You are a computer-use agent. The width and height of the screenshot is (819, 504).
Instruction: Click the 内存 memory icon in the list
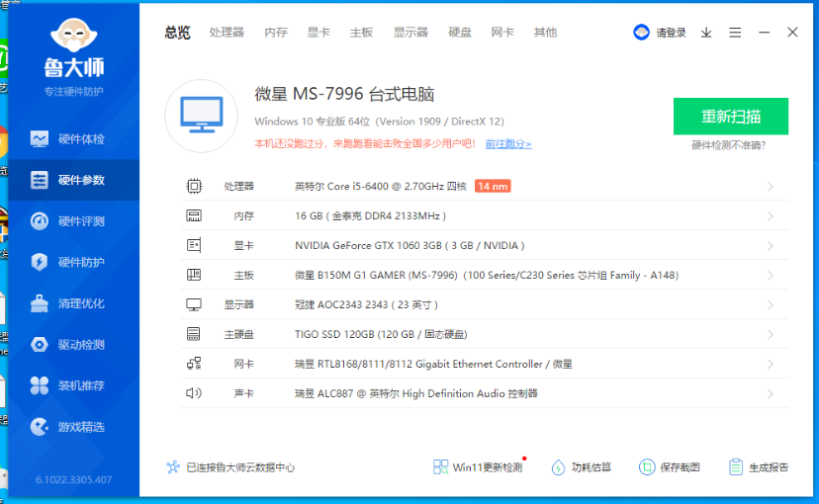pos(194,216)
